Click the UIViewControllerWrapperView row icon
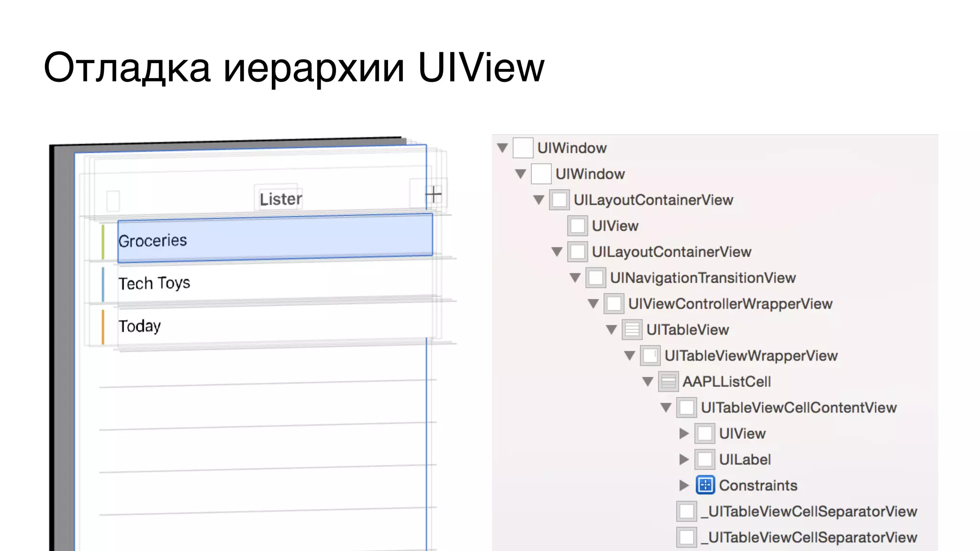Screen dimensions: 980x551 (x=614, y=304)
